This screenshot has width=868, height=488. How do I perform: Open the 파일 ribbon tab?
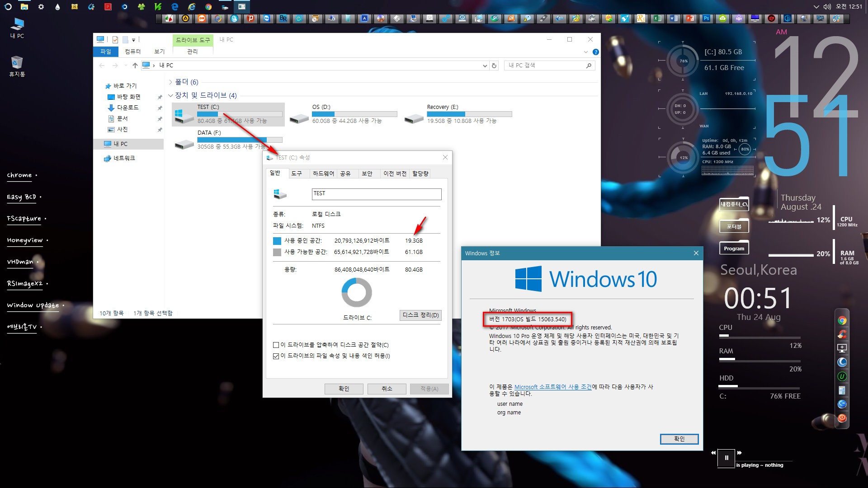[106, 52]
